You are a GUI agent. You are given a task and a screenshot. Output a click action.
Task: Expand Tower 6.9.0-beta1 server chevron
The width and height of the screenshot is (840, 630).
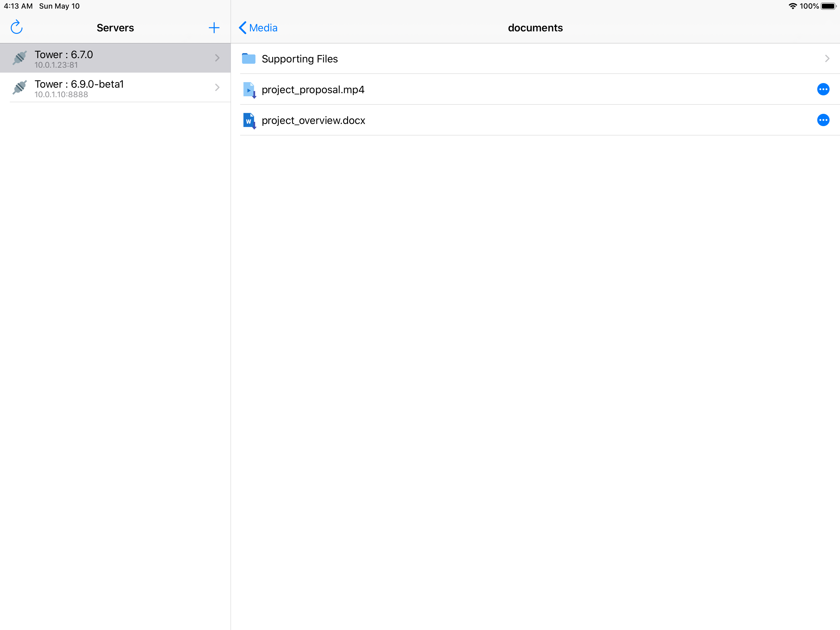point(217,87)
